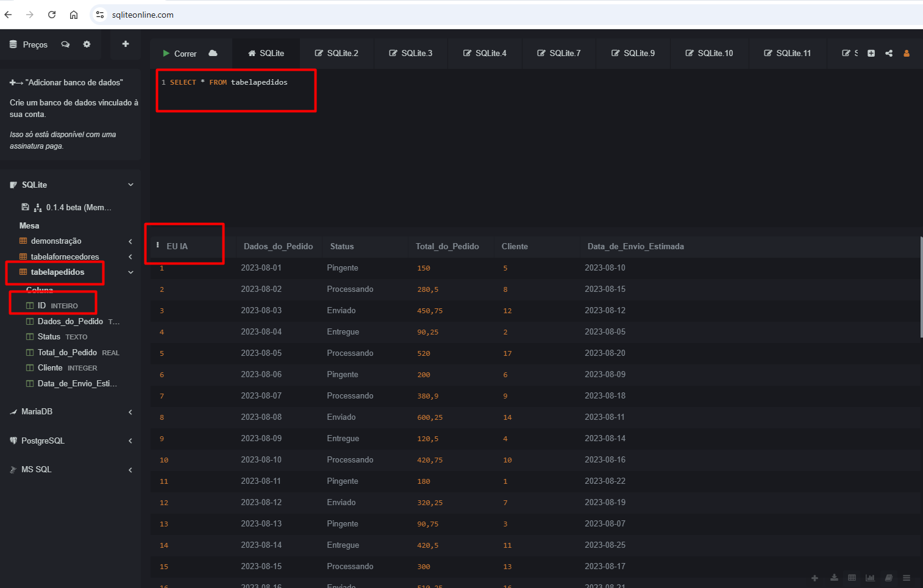The width and height of the screenshot is (923, 588).
Task: Click the download export icon
Action: point(834,578)
